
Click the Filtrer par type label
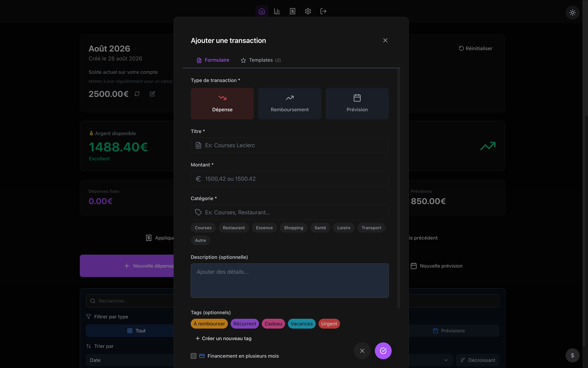point(111,317)
